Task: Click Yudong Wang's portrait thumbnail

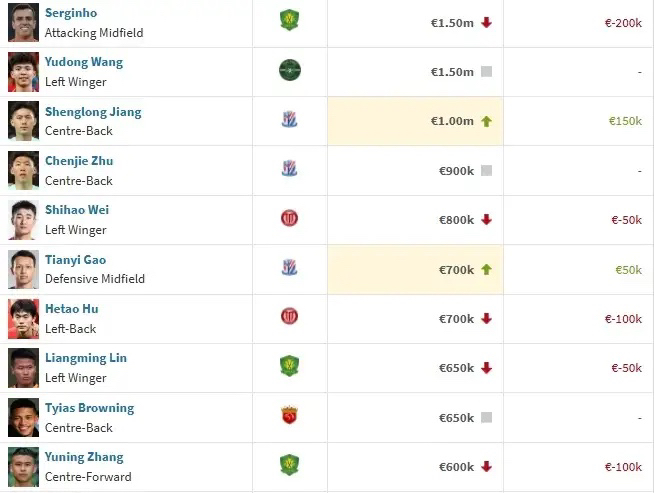Action: pos(23,71)
